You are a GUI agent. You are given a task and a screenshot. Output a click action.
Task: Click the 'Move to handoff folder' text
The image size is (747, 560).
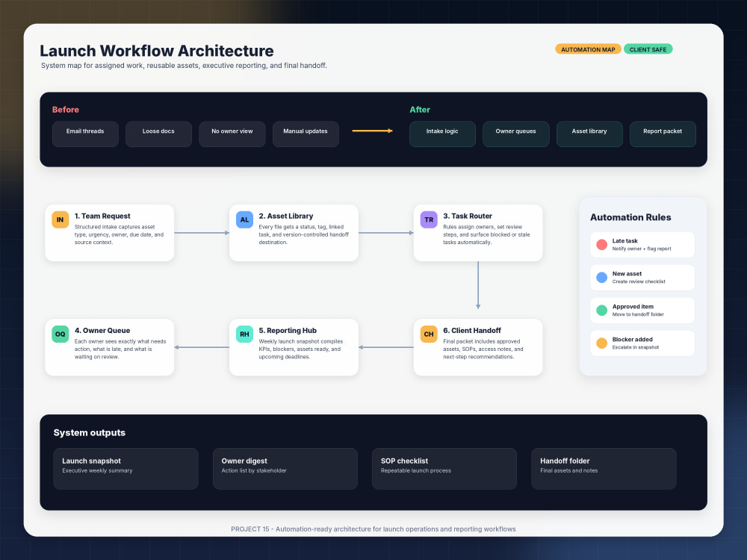click(638, 314)
